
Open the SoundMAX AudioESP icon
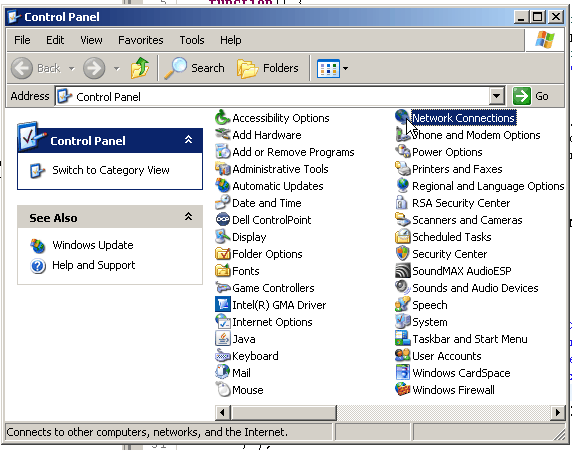pos(402,271)
